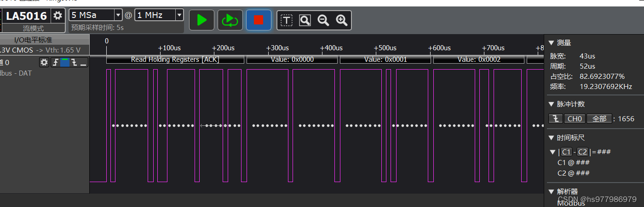Viewport: 644px width, 207px height.
Task: Collapse the 测量 measurement section
Action: pyautogui.click(x=551, y=43)
